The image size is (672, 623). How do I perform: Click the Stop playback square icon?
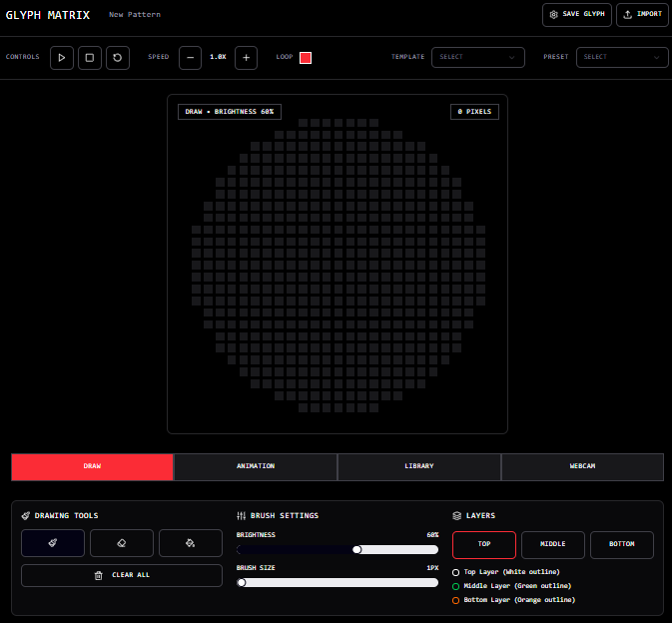tap(90, 58)
